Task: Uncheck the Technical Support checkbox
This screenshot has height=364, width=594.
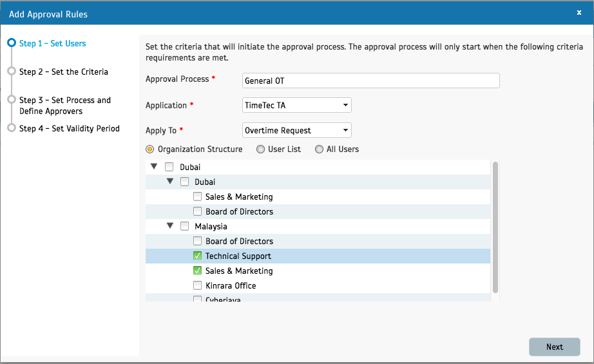Action: (198, 256)
